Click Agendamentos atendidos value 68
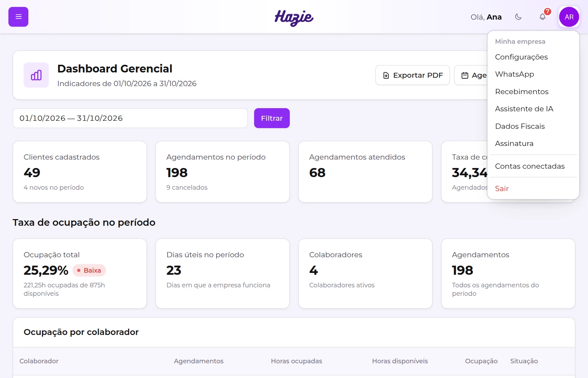 pos(317,173)
